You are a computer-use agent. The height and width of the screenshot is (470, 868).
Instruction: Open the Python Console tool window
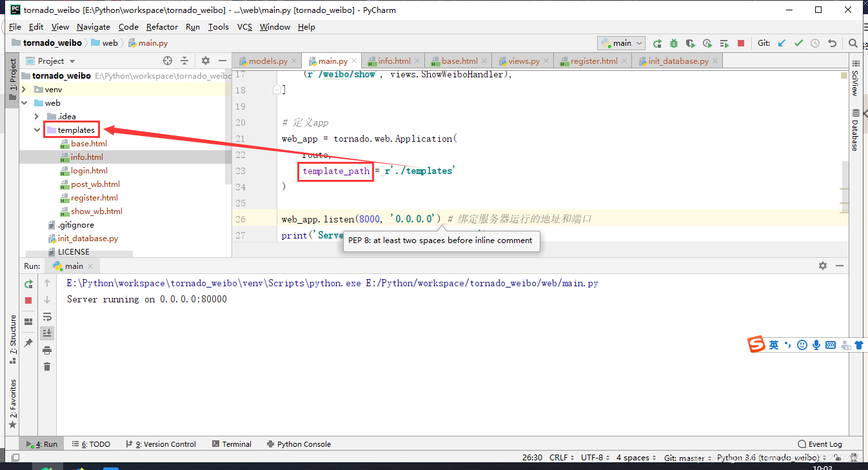[x=298, y=444]
